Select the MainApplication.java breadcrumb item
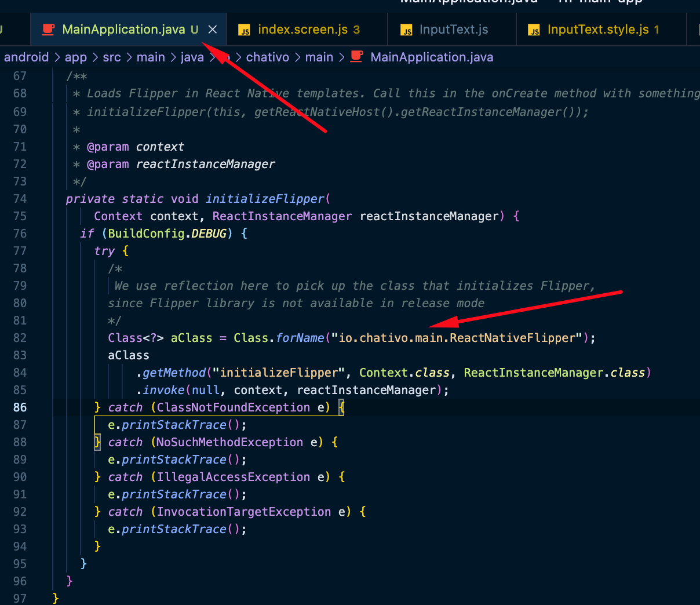This screenshot has width=700, height=605. 432,57
